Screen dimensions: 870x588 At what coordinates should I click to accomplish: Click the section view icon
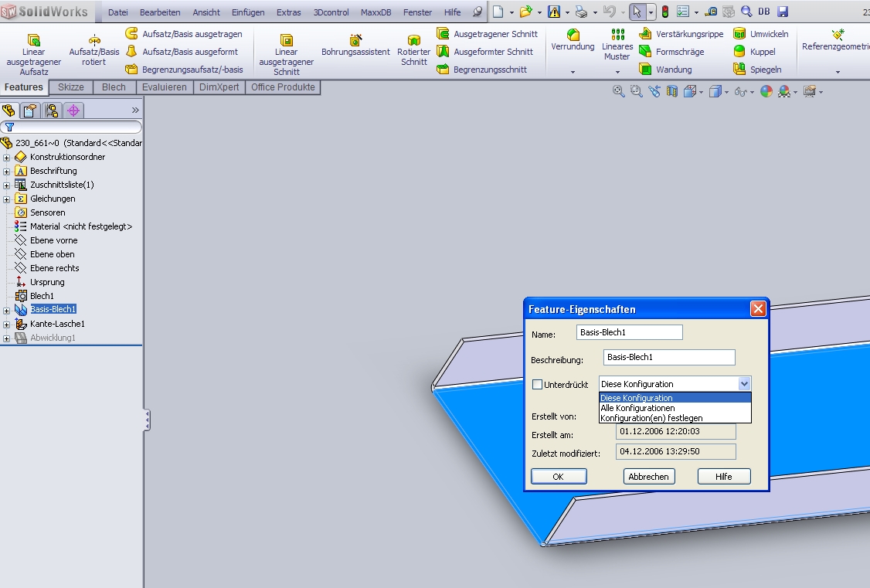[672, 91]
